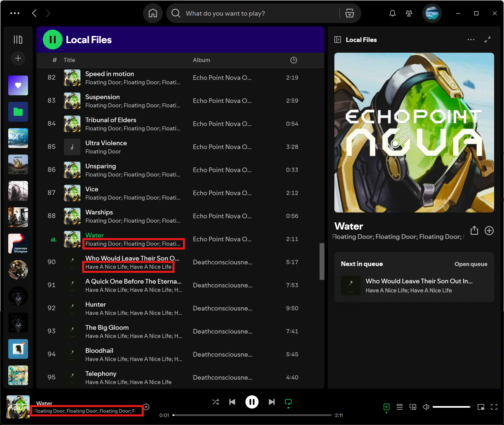Select A Quick One Before The Eternal track

click(x=180, y=285)
